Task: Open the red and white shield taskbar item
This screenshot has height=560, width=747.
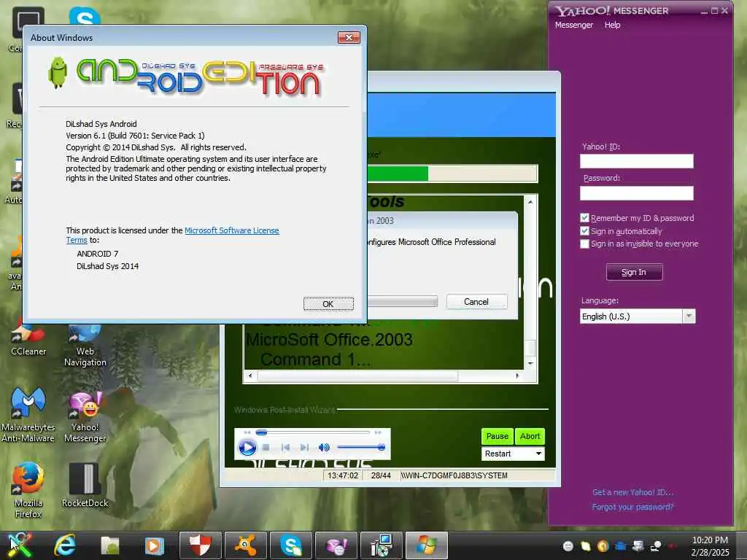Action: point(200,545)
